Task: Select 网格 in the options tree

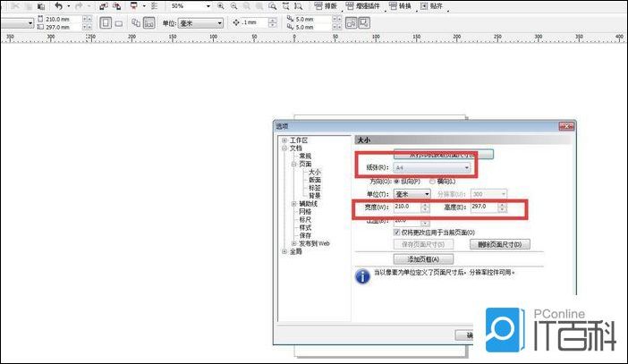Action: click(305, 211)
